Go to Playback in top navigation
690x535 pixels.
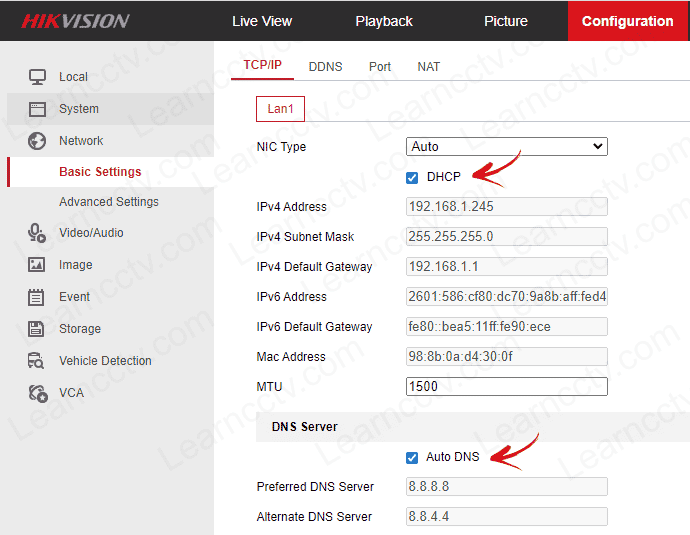tap(384, 21)
